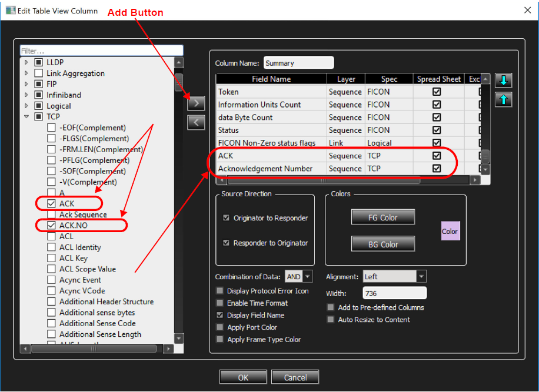Click field table scroll down arrow
This screenshot has width=539, height=392.
pos(485,169)
